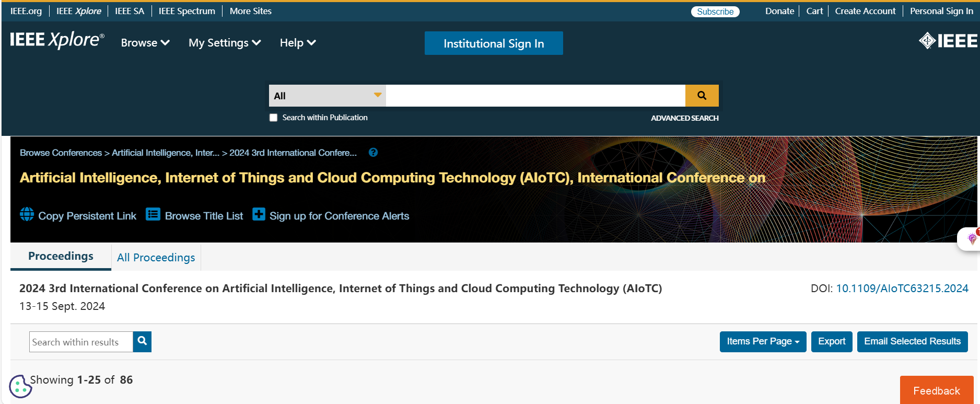980x404 pixels.
Task: Enable Search within Publication checkbox
Action: click(x=273, y=118)
